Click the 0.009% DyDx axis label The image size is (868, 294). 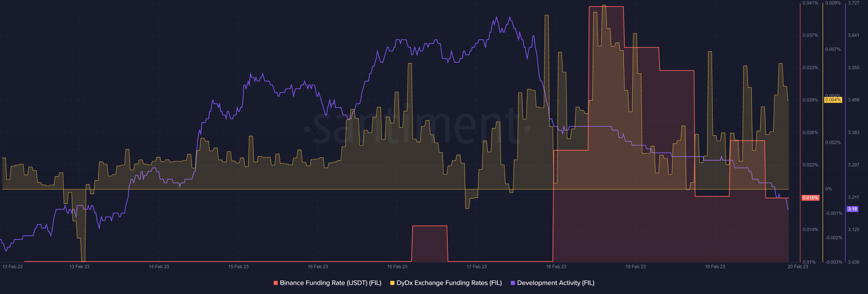tap(833, 3)
